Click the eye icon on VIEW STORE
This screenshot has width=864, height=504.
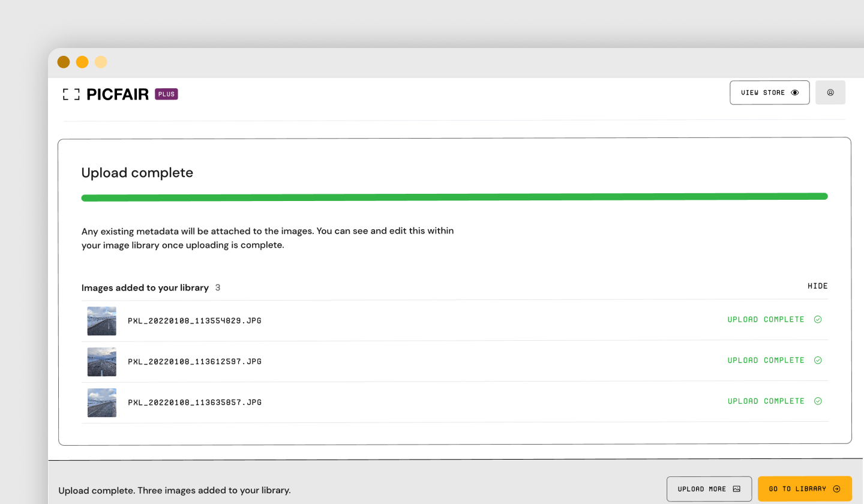(795, 92)
